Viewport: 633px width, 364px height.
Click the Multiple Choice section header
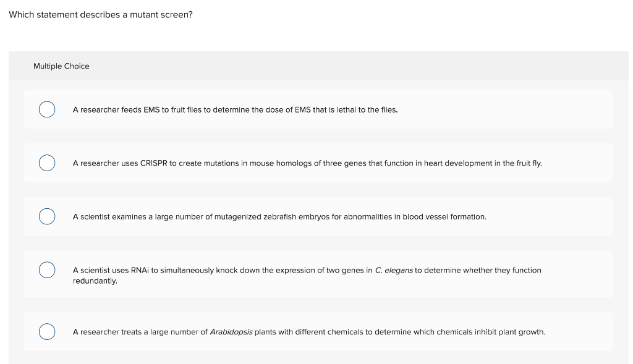(x=61, y=66)
